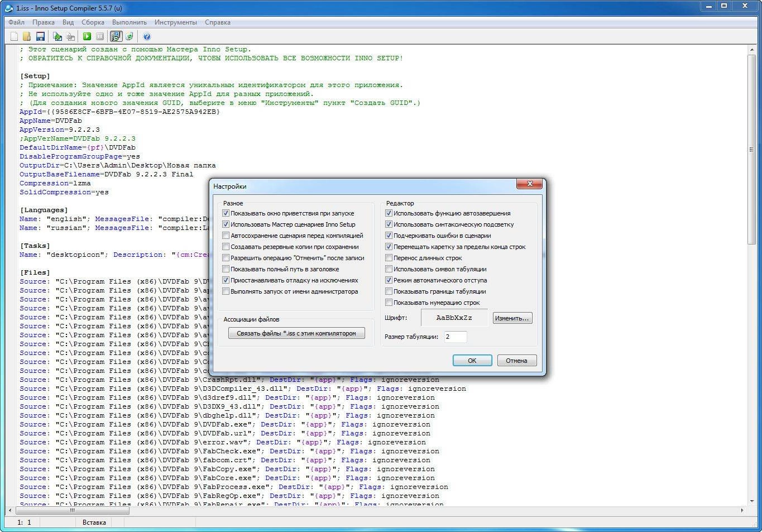The height and width of the screenshot is (532, 762).
Task: Click the FabCheck.exe source line
Action: point(229,451)
